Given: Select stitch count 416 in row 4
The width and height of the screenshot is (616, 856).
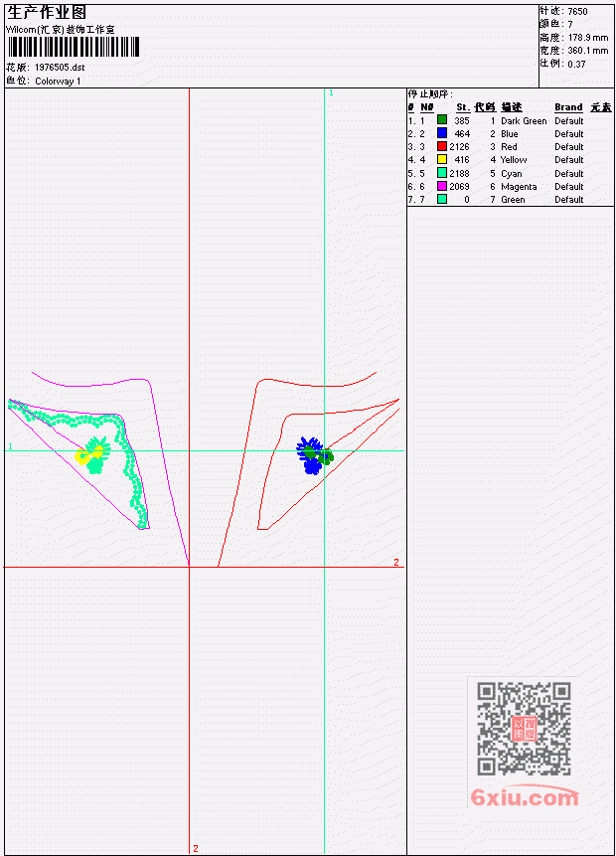Looking at the screenshot, I should pyautogui.click(x=462, y=159).
